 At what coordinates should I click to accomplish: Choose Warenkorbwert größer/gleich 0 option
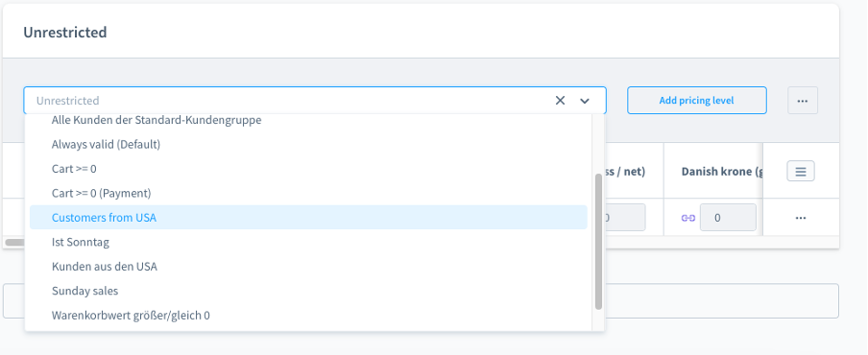point(308,316)
